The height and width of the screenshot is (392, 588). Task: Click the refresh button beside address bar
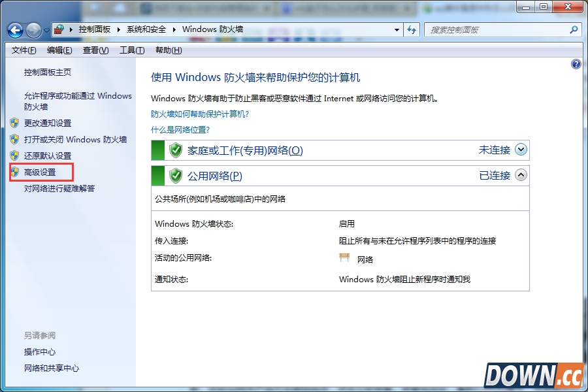[x=412, y=29]
